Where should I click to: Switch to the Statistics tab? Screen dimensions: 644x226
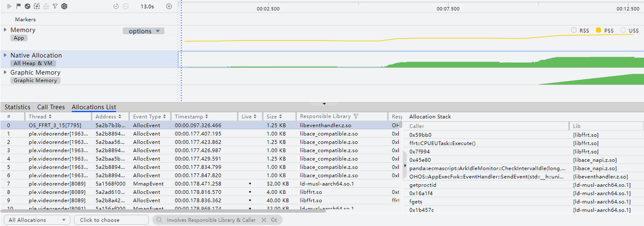pos(17,107)
